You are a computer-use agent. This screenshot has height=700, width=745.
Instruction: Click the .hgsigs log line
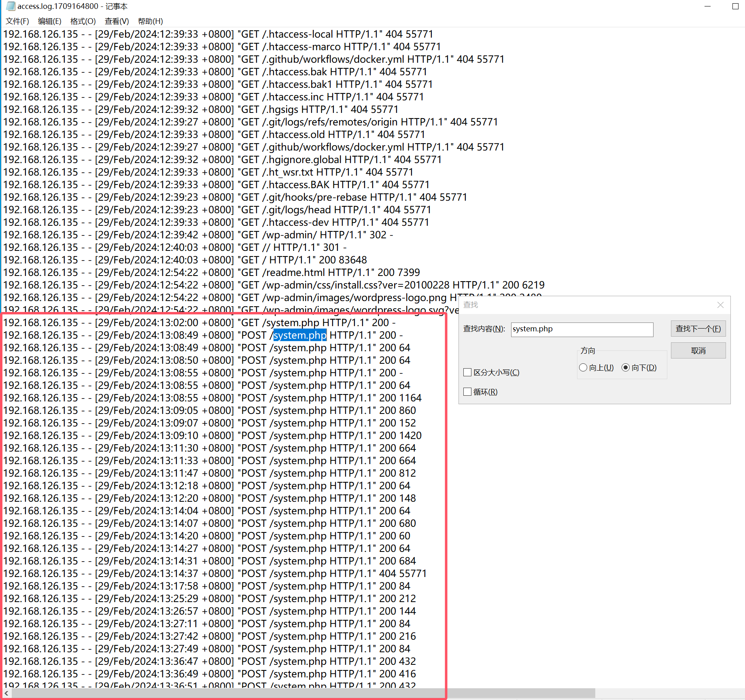201,110
